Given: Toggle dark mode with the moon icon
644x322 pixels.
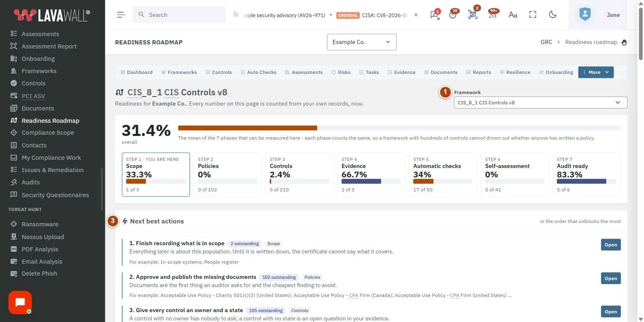Looking at the screenshot, I should (x=553, y=15).
